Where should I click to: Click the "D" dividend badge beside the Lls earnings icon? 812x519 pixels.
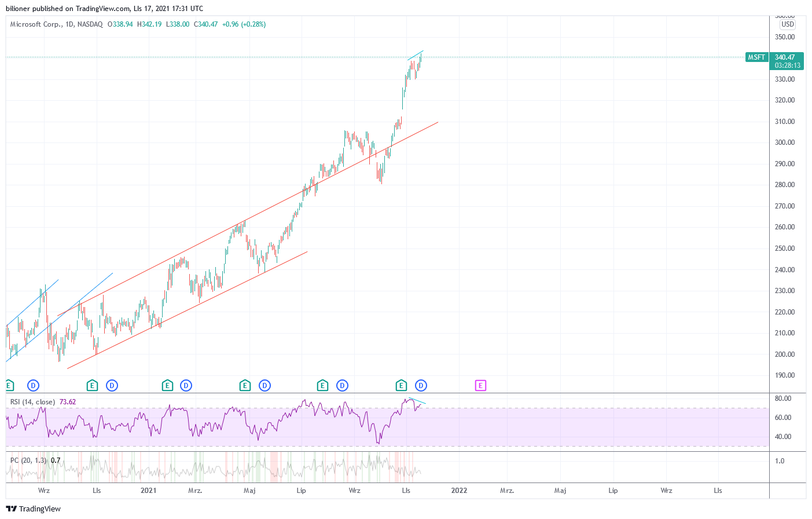111,385
